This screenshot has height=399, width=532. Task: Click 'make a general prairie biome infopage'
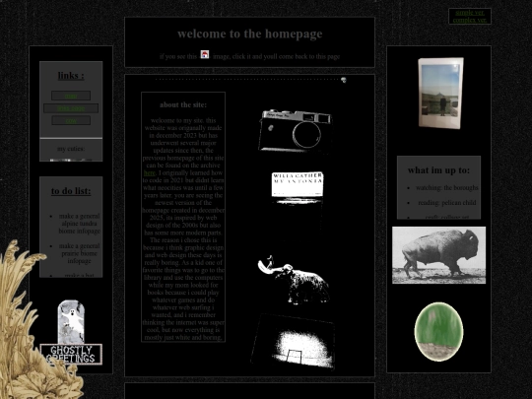(80, 253)
